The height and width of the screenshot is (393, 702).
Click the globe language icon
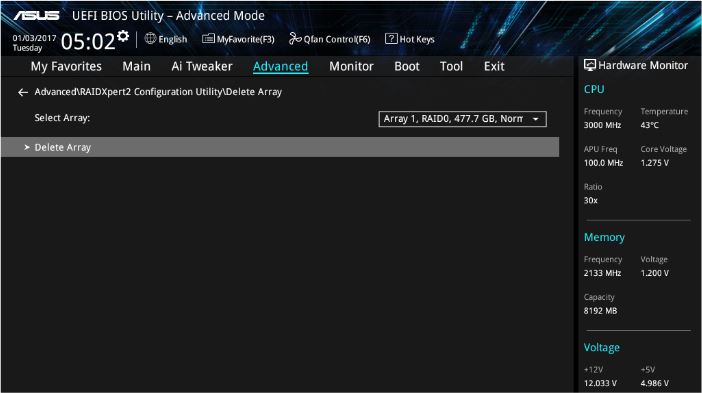click(150, 38)
